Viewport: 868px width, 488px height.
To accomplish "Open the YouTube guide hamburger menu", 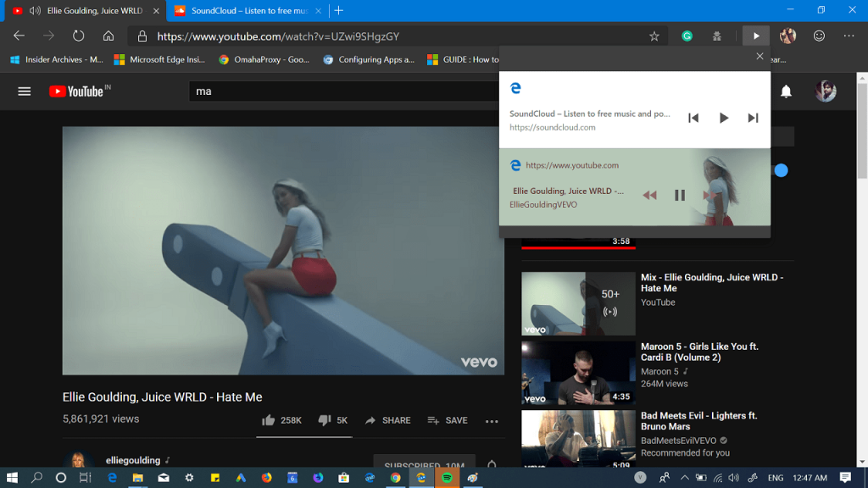I will click(x=25, y=91).
